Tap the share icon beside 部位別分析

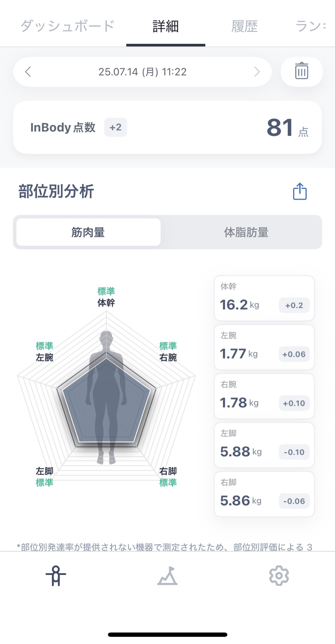300,191
